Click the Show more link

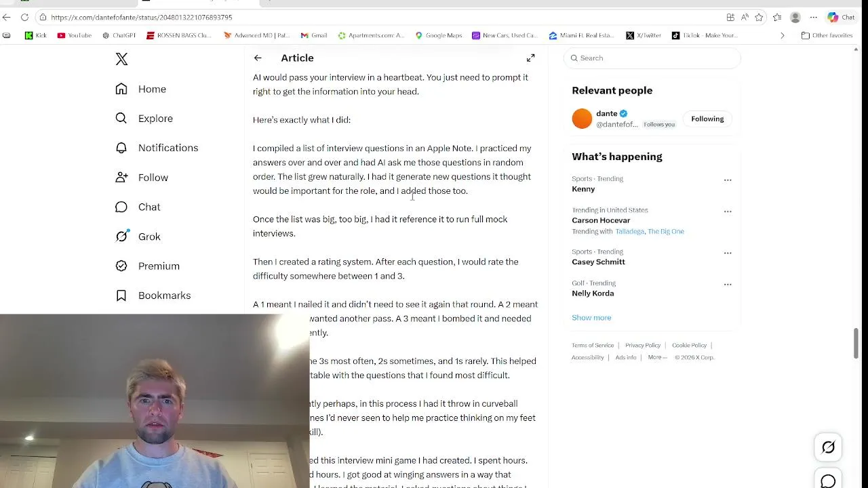[591, 318]
